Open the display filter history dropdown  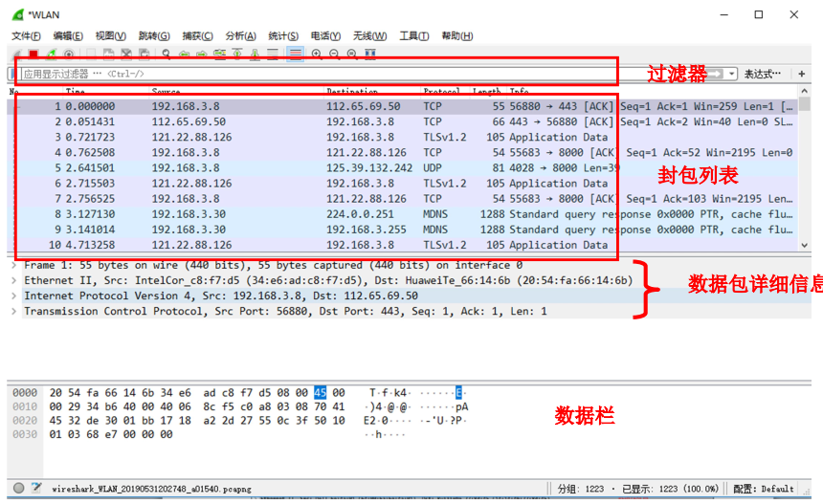[732, 74]
